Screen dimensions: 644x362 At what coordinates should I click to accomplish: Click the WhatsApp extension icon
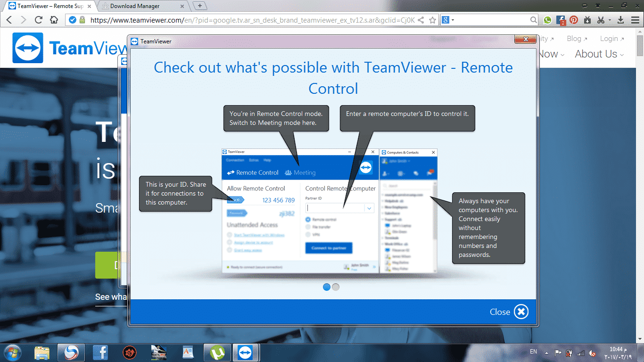[x=547, y=20]
